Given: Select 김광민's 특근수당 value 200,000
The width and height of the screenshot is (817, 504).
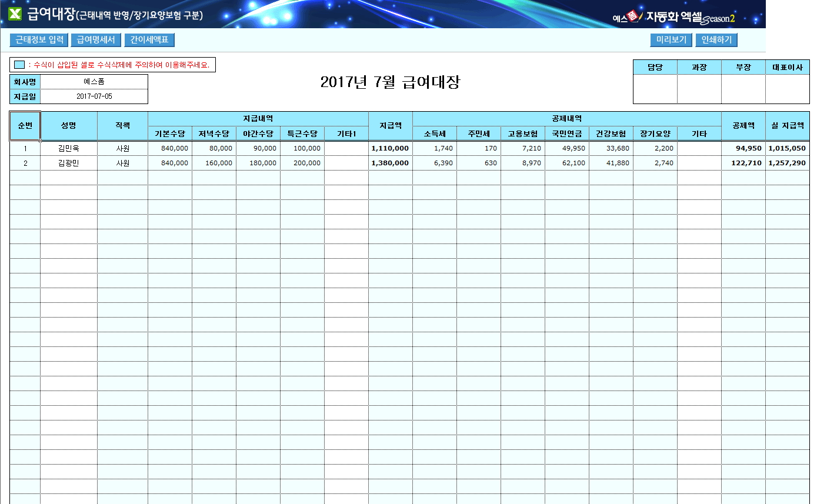Looking at the screenshot, I should (x=302, y=163).
